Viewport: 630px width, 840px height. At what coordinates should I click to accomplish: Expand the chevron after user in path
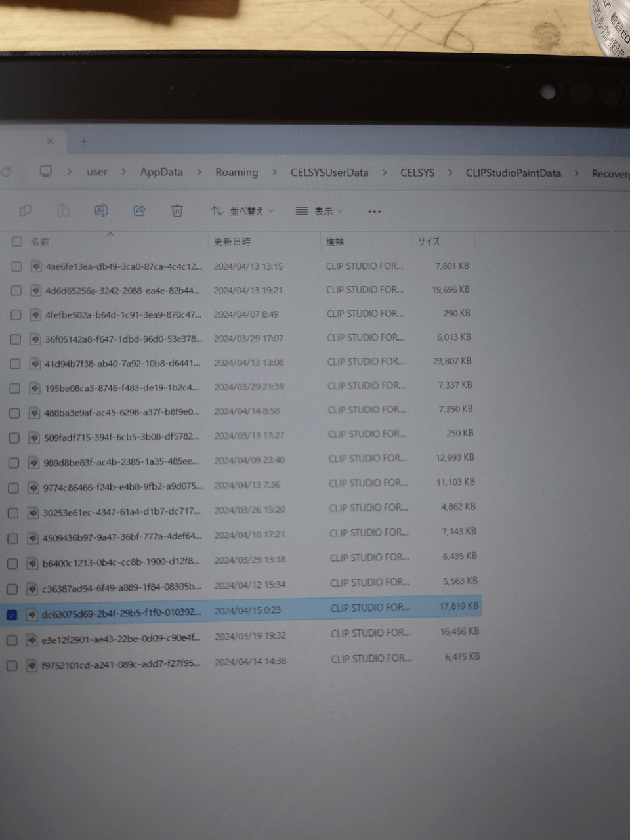(x=123, y=172)
